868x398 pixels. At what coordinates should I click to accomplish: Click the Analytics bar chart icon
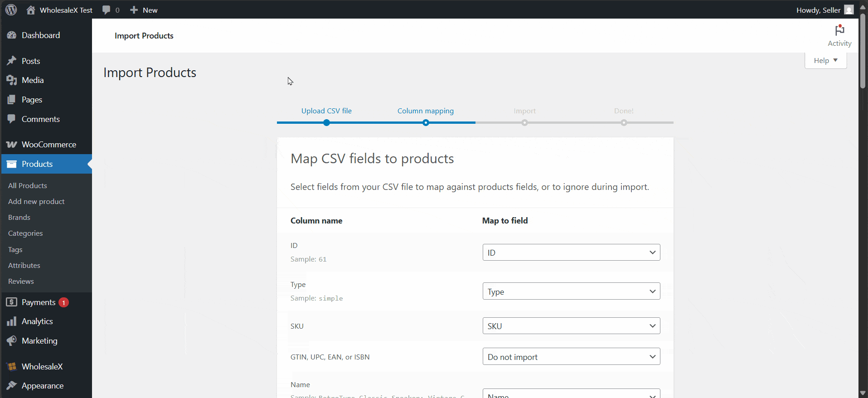click(12, 321)
